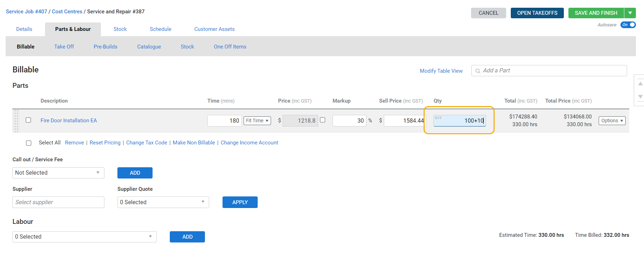Expand the Supplier Quote dropdown
Image resolution: width=644 pixels, height=253 pixels.
tap(163, 202)
